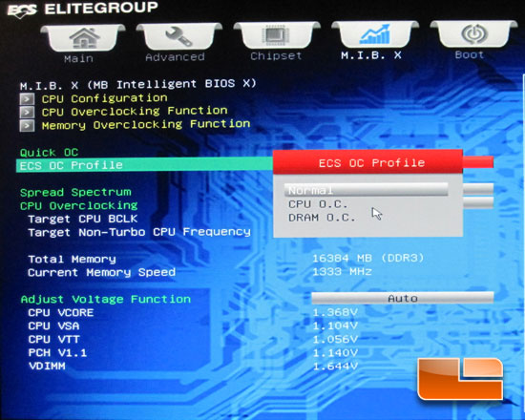Select the Target CPU BCLK field
Viewport: 525px width, 420px height.
pos(83,219)
